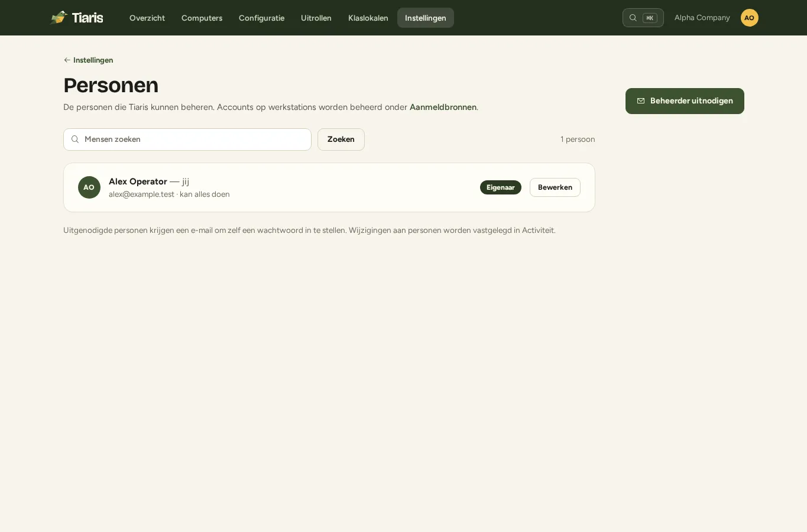807x532 pixels.
Task: Open the global search button in header
Action: coord(643,18)
